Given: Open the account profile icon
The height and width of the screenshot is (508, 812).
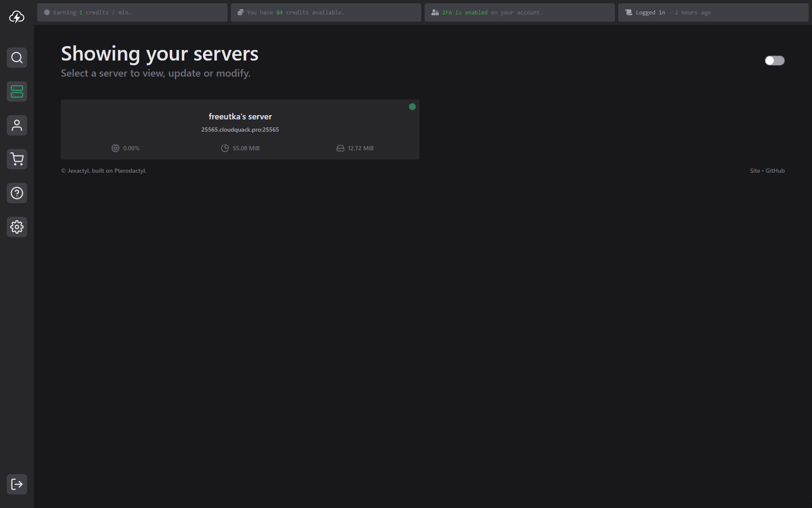Looking at the screenshot, I should [x=17, y=125].
